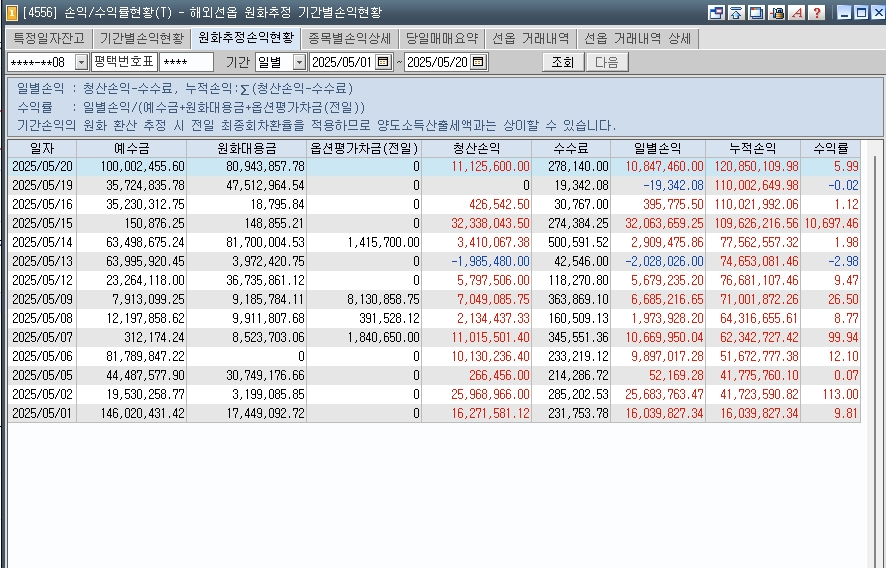Screen dimensions: 886x568
Task: Select the 2025/05/14 date cell
Action: click(42, 242)
